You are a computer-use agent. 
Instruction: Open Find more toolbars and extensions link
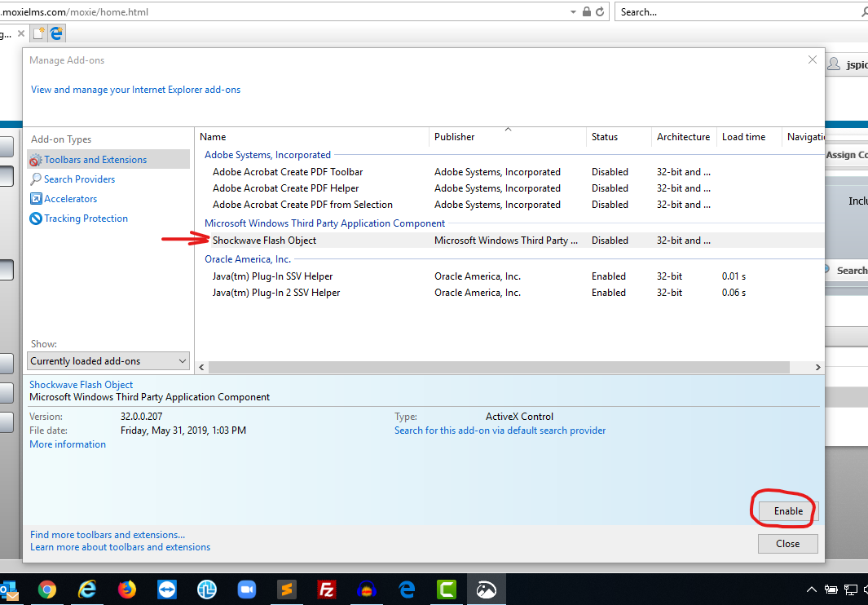[108, 535]
